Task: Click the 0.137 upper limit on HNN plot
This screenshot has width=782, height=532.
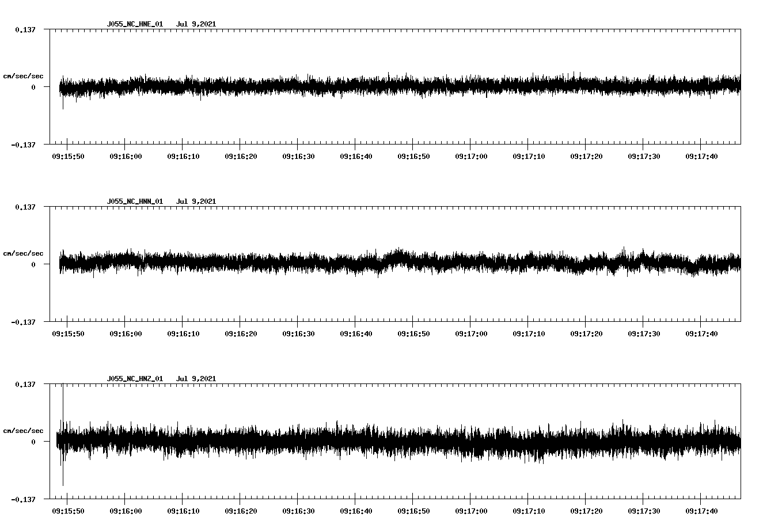Action: [x=25, y=207]
